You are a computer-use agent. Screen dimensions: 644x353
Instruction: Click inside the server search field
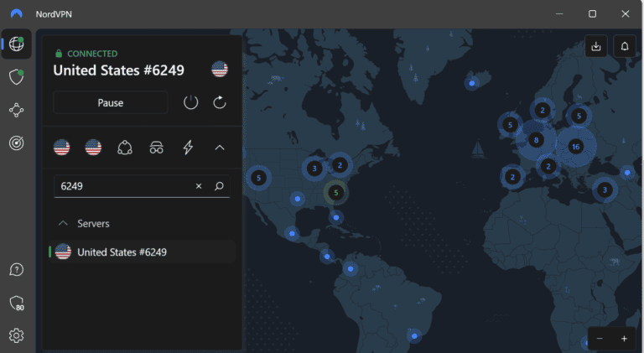point(122,186)
